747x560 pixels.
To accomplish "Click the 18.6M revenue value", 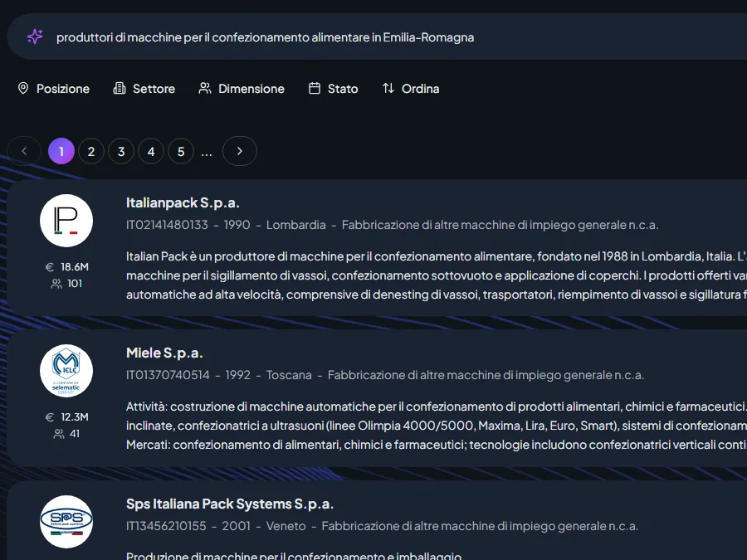I will coord(75,266).
